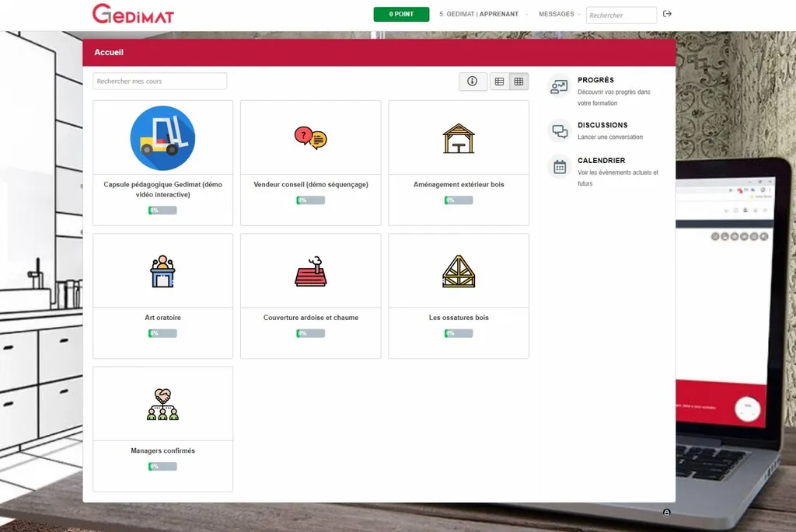Click the Couverture ardoise et chaume roof icon

pyautogui.click(x=311, y=271)
